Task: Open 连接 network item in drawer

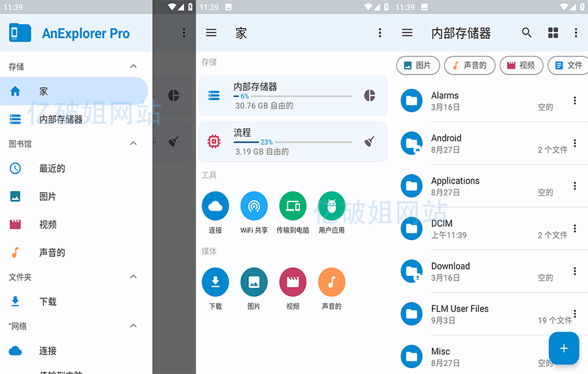Action: coord(74,350)
